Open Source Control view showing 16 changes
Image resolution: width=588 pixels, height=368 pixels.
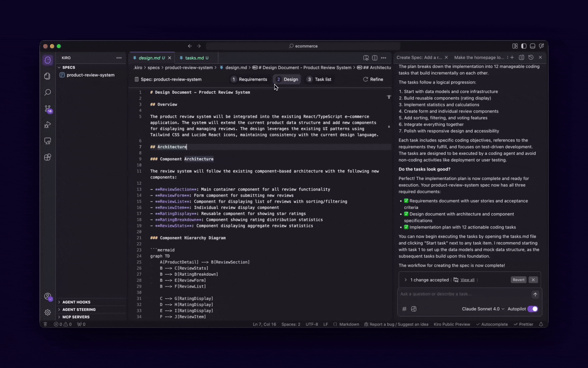(x=48, y=109)
